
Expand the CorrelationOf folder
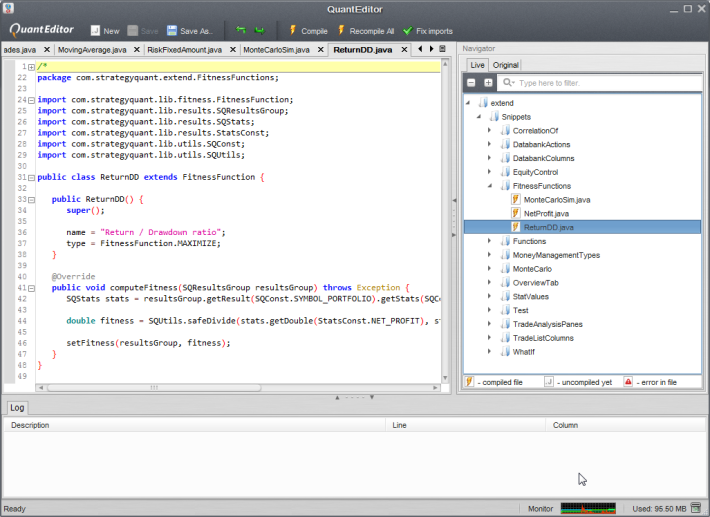[x=489, y=130]
